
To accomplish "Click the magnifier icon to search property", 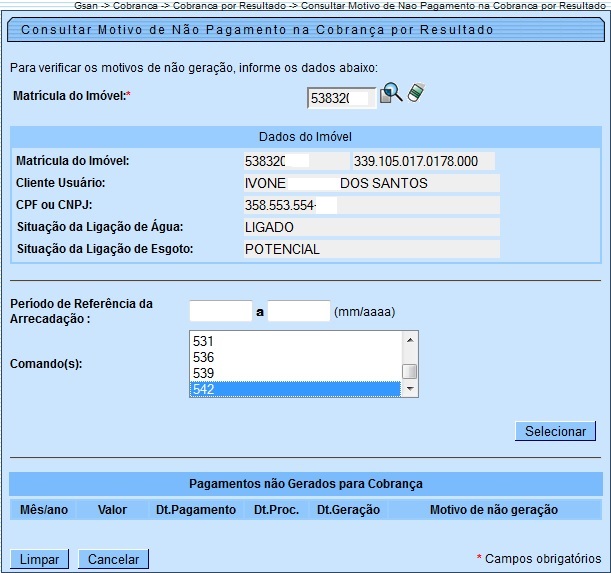I will (x=391, y=93).
